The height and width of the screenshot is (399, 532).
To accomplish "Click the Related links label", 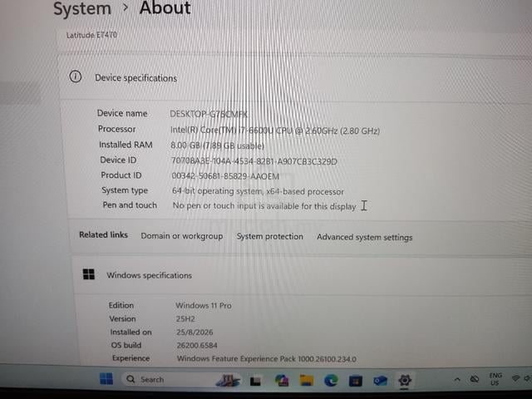I will coord(103,234).
